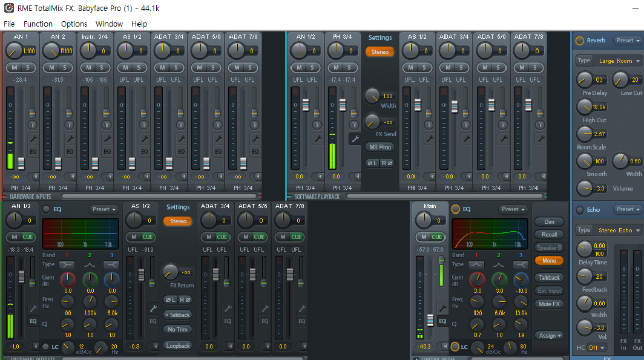Open Echo Preset dropdown
The image size is (644, 360).
click(628, 209)
